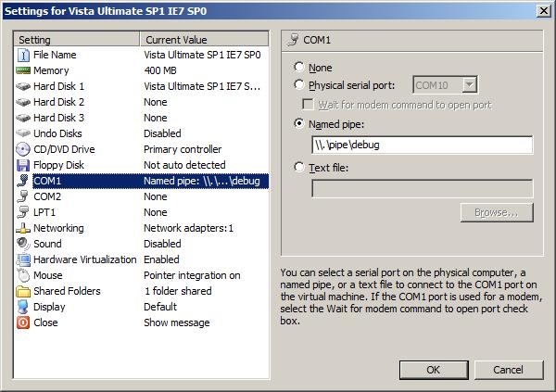Select the COM2 setting label

pos(47,196)
